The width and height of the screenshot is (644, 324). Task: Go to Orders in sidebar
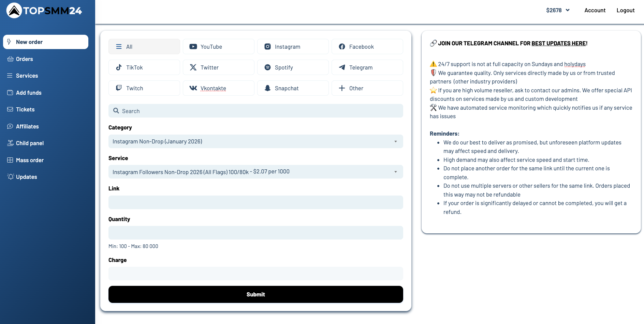tap(25, 59)
